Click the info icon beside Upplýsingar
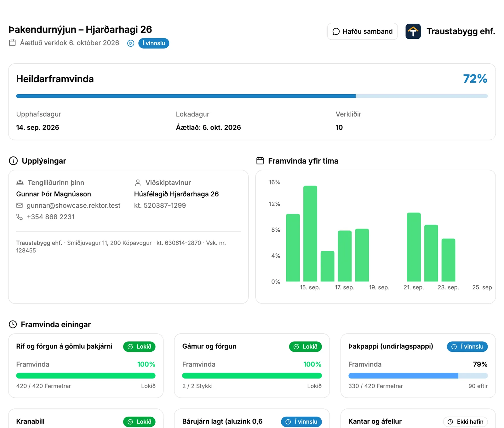The width and height of the screenshot is (504, 428). pos(13,161)
